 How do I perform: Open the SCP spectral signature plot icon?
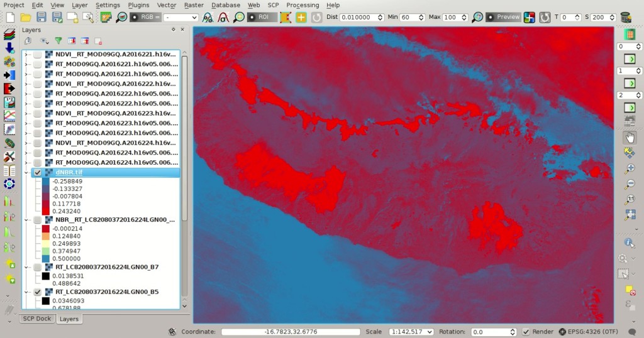pyautogui.click(x=9, y=116)
